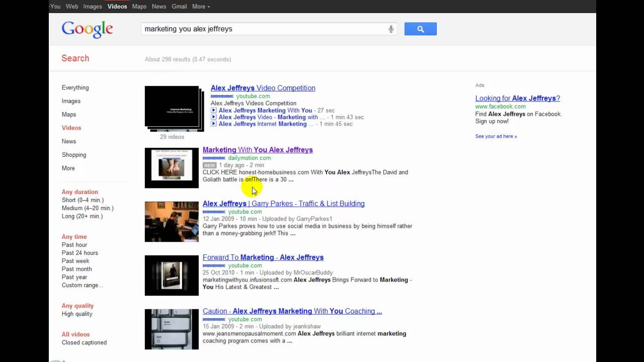Click See your ad here link
The image size is (644, 362).
tap(496, 136)
